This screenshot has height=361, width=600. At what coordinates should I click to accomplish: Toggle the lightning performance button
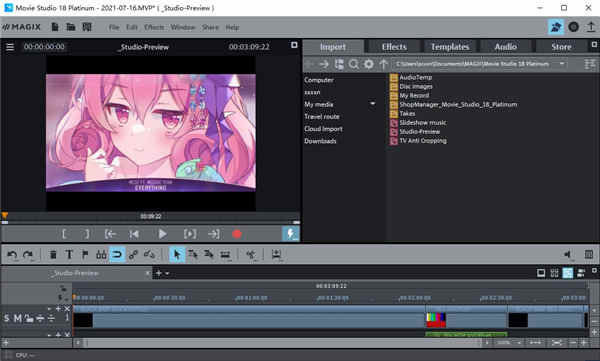tap(291, 234)
